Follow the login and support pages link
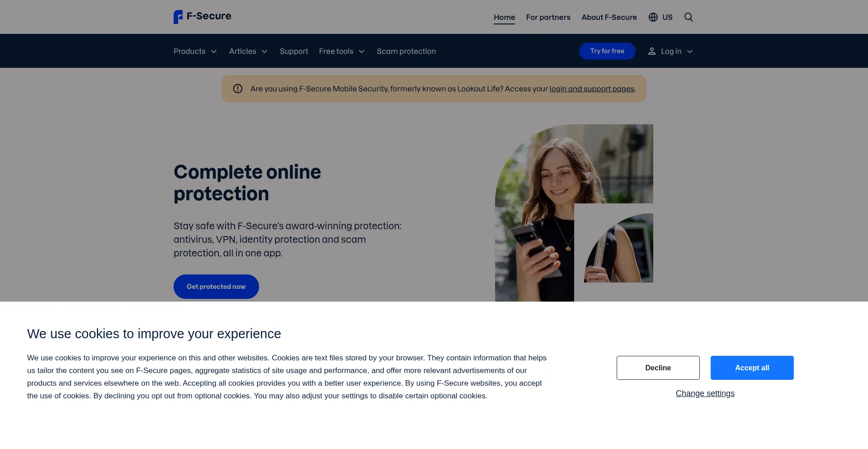The image size is (868, 449). (x=592, y=89)
